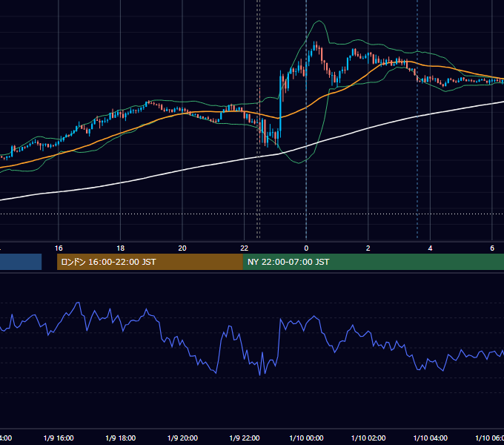
Task: Select the unlabeled blue session bar
Action: [x=21, y=262]
